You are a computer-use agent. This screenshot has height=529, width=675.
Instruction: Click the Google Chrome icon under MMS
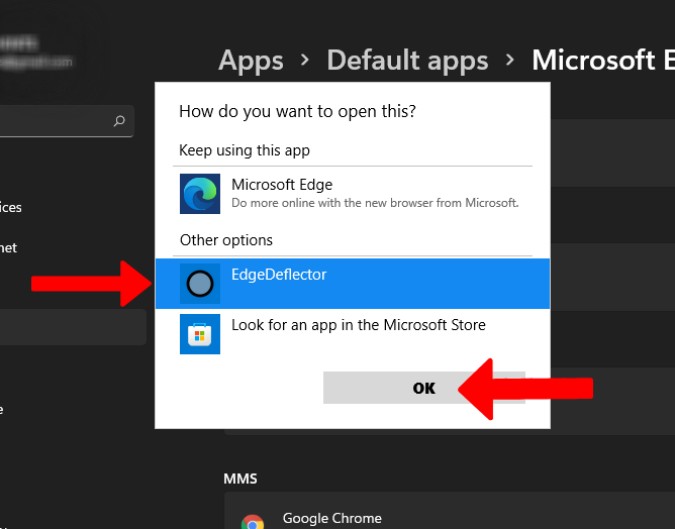pyautogui.click(x=253, y=521)
